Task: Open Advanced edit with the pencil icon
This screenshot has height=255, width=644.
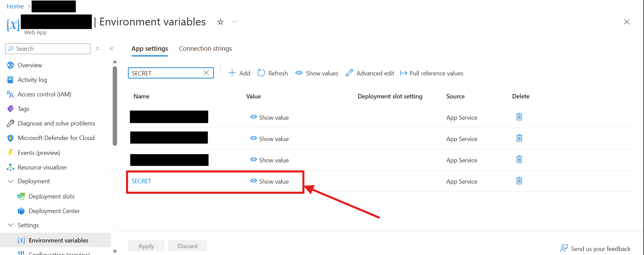Action: 349,73
